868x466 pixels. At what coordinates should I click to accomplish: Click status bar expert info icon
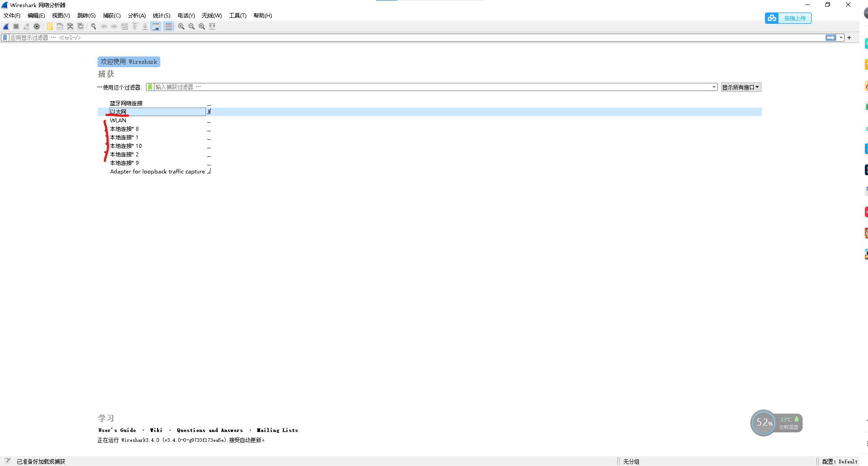8,461
